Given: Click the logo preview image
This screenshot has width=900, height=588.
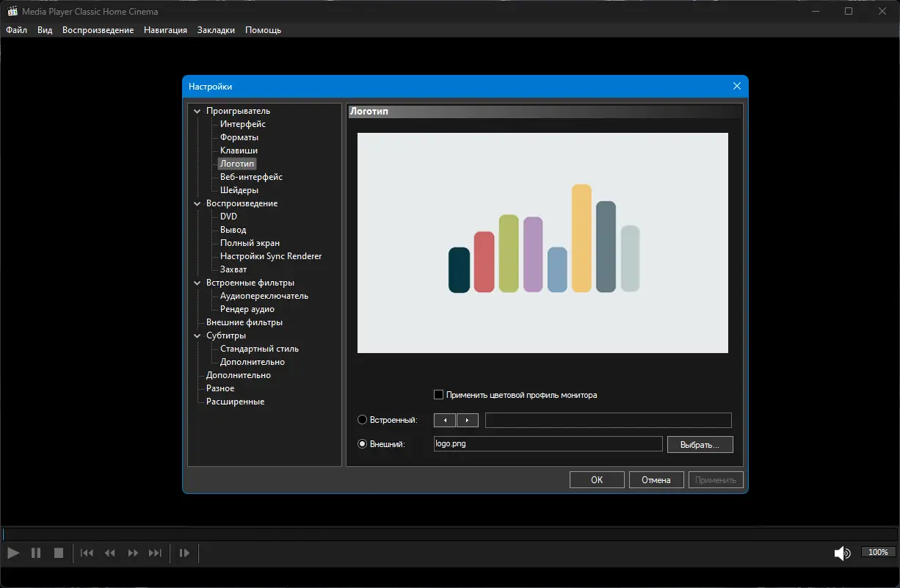Looking at the screenshot, I should 542,243.
